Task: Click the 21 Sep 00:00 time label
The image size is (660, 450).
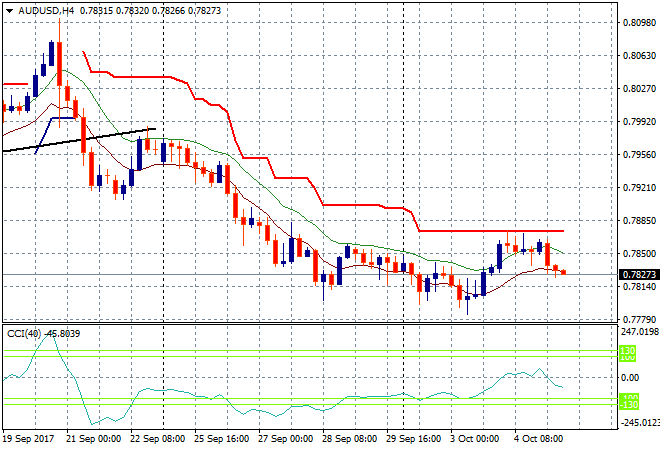Action: point(93,439)
